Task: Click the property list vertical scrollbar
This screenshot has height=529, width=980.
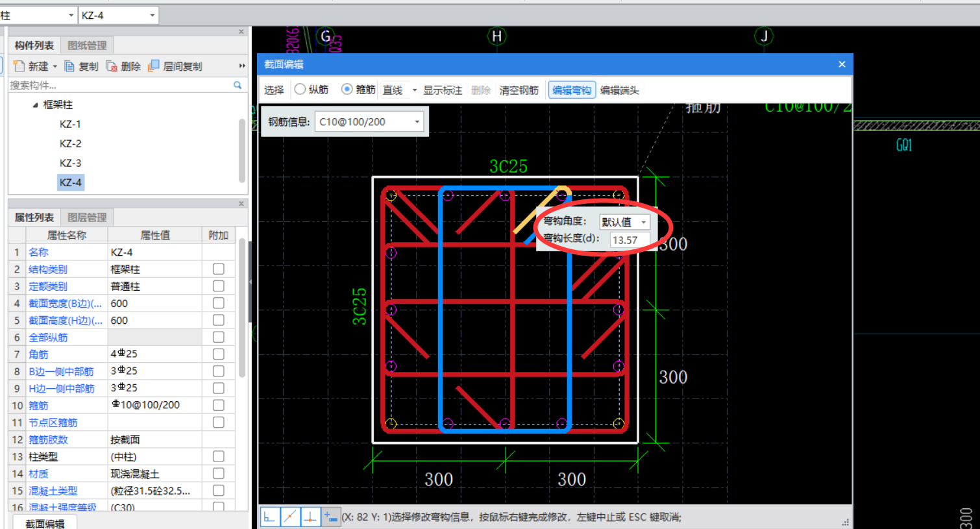Action: (x=243, y=308)
